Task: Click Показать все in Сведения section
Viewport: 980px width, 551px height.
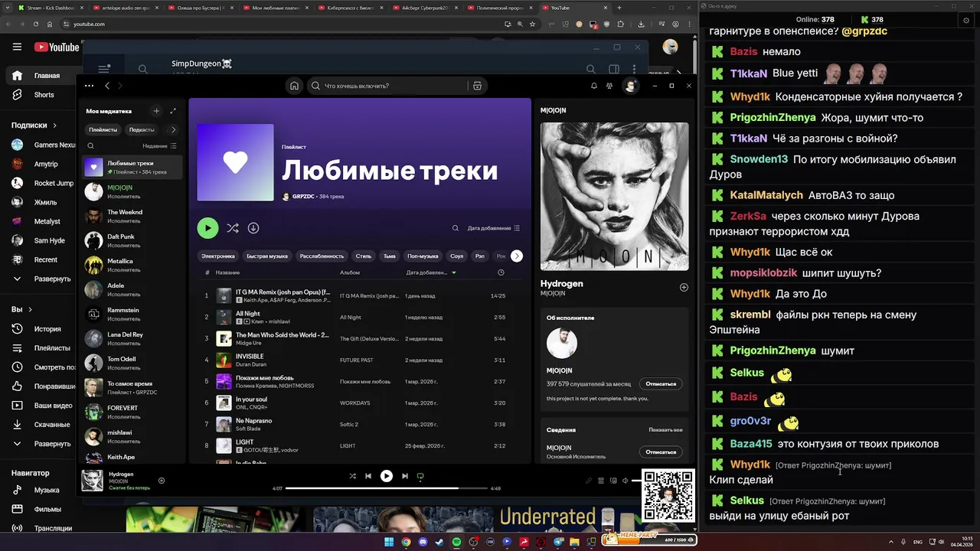Action: tap(665, 430)
